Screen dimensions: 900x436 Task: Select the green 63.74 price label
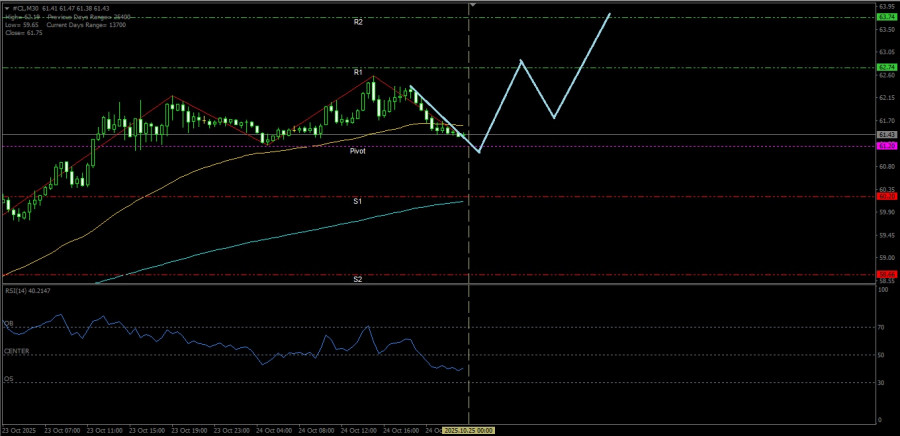point(885,17)
